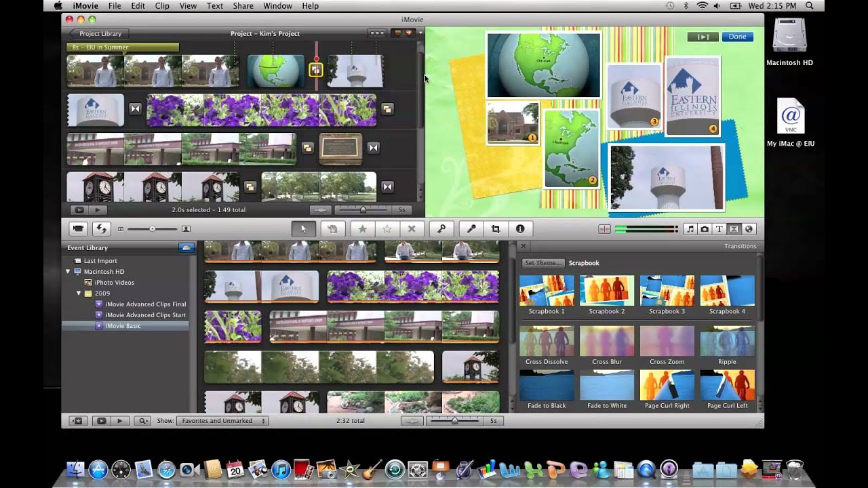Select the Scrapbook 2 transition thumbnail
The height and width of the screenshot is (488, 868).
607,290
